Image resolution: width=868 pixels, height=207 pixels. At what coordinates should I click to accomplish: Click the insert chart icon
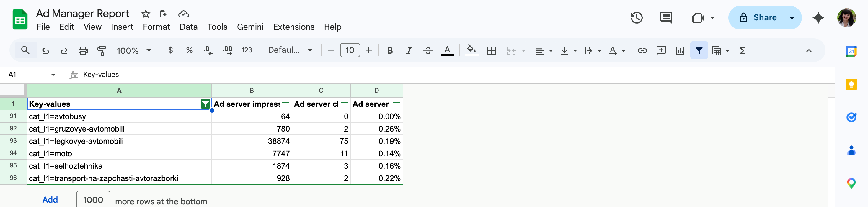680,51
